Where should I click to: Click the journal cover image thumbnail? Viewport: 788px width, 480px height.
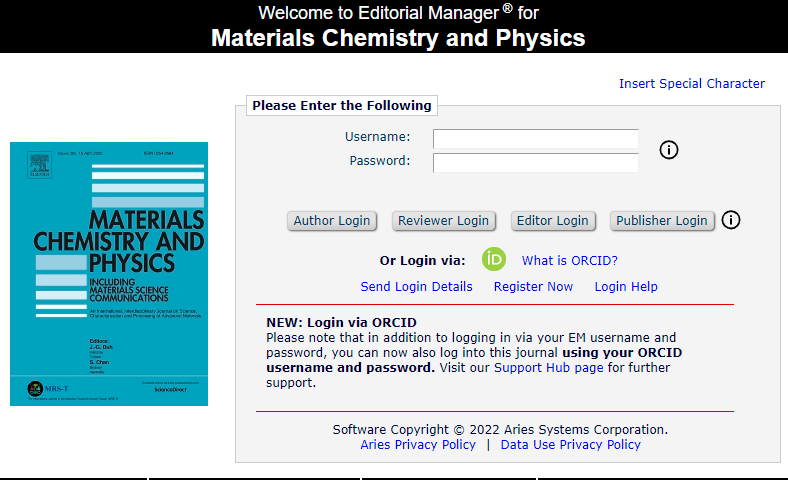(109, 273)
